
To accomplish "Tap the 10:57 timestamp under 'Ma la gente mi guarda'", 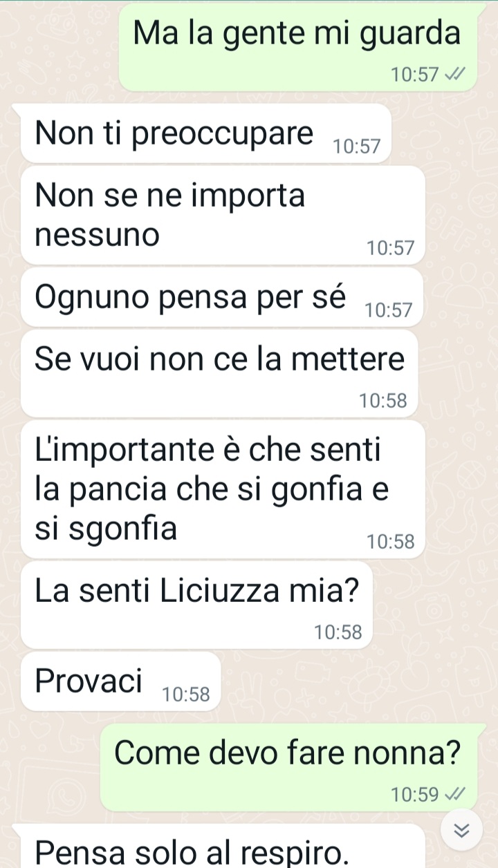I will point(414,75).
